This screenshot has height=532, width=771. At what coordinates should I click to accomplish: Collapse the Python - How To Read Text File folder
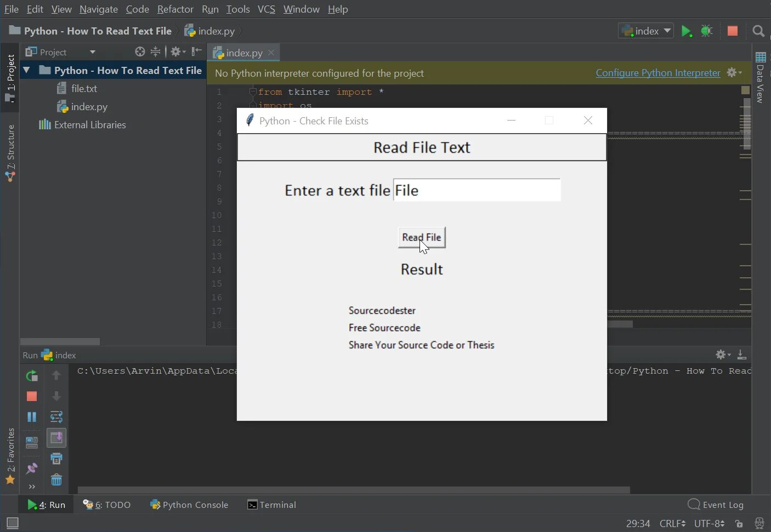tap(26, 70)
